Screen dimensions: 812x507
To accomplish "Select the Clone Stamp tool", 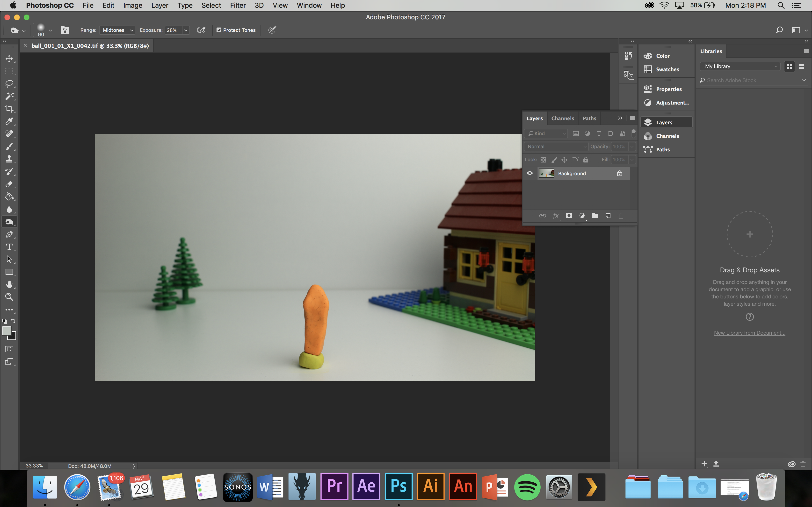I will point(9,159).
